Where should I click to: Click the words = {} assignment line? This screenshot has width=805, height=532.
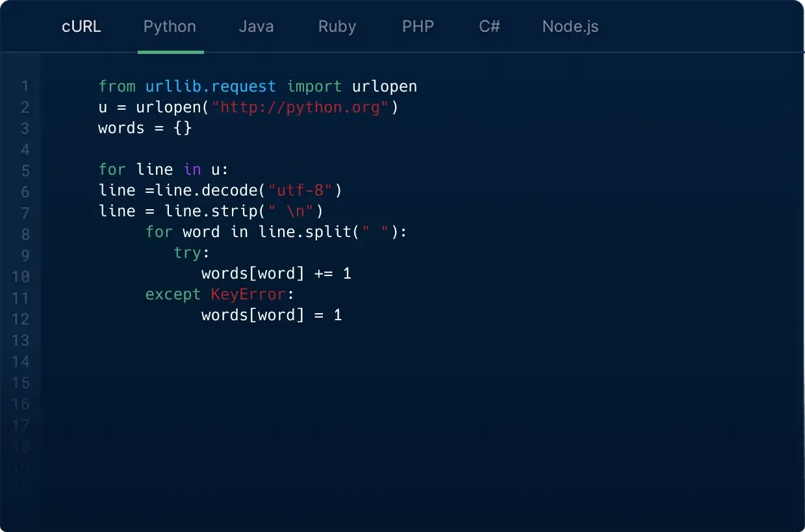coord(145,128)
